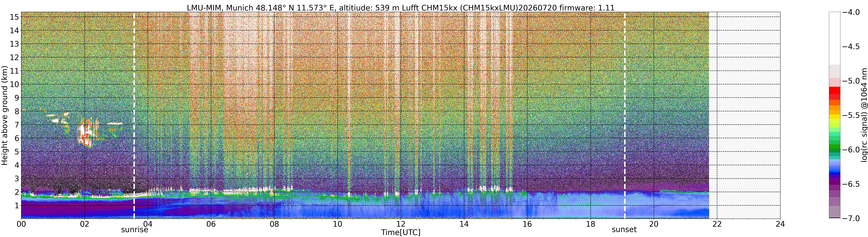
Task: Click the y-axis tick label 8
Action: [17, 111]
